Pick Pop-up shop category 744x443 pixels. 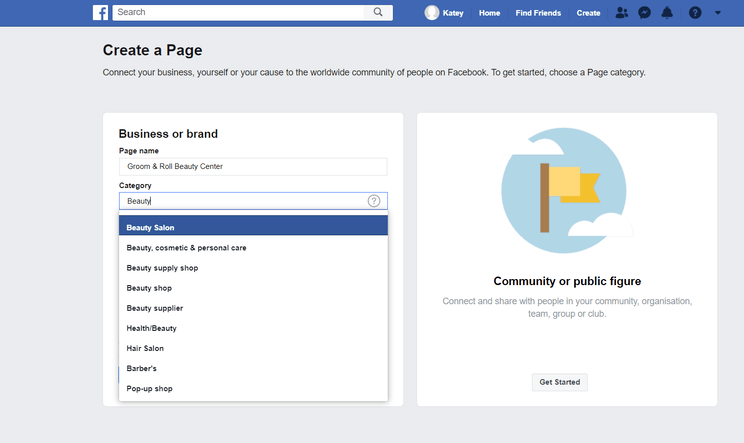pyautogui.click(x=253, y=389)
